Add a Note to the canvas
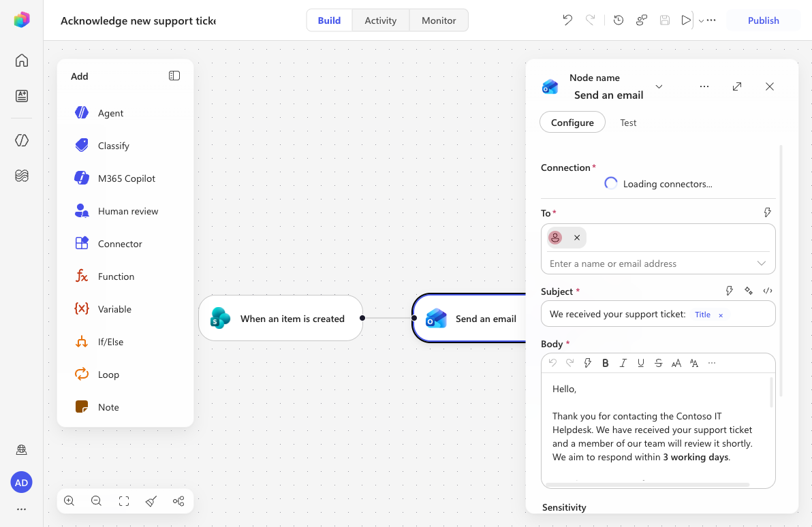Screen dimensions: 812x527 [125, 406]
